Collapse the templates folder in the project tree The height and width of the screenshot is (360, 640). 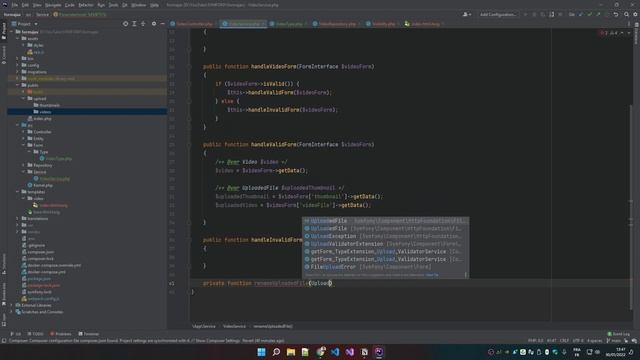click(18, 191)
